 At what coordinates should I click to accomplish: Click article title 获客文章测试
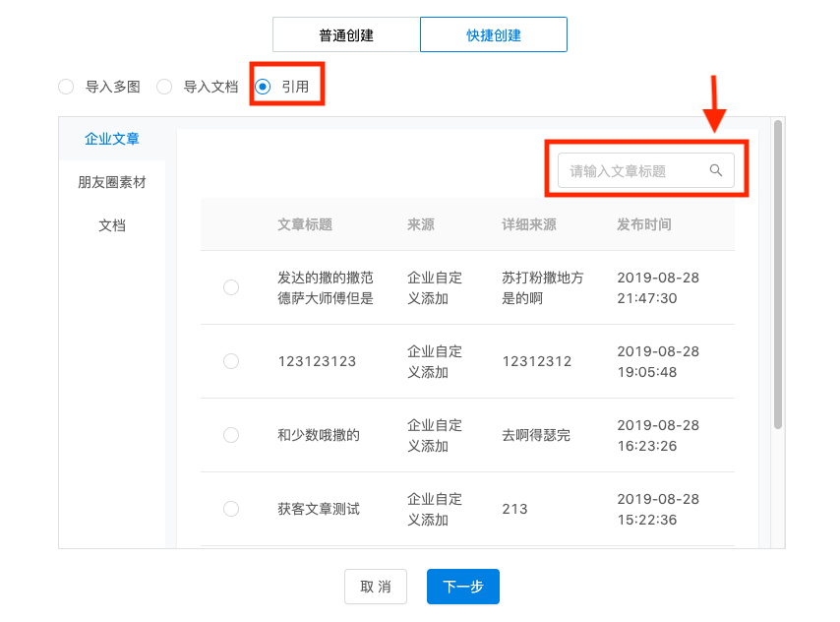(x=319, y=509)
